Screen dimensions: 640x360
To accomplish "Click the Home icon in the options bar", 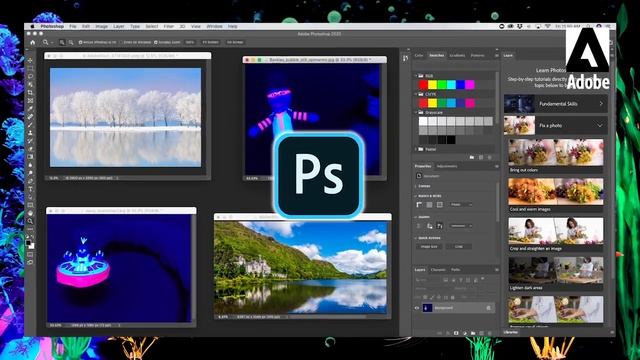I will (x=33, y=42).
